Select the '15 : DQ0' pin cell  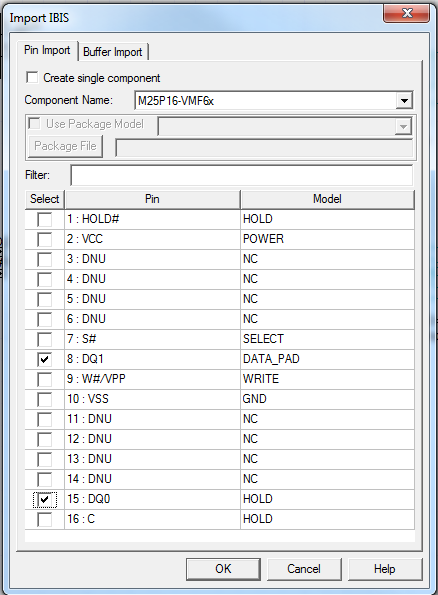point(152,499)
